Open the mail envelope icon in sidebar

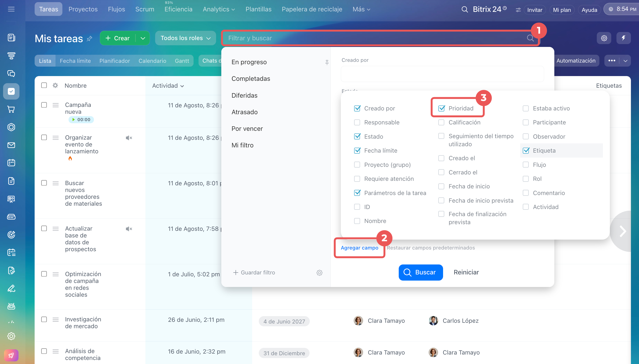click(x=11, y=145)
